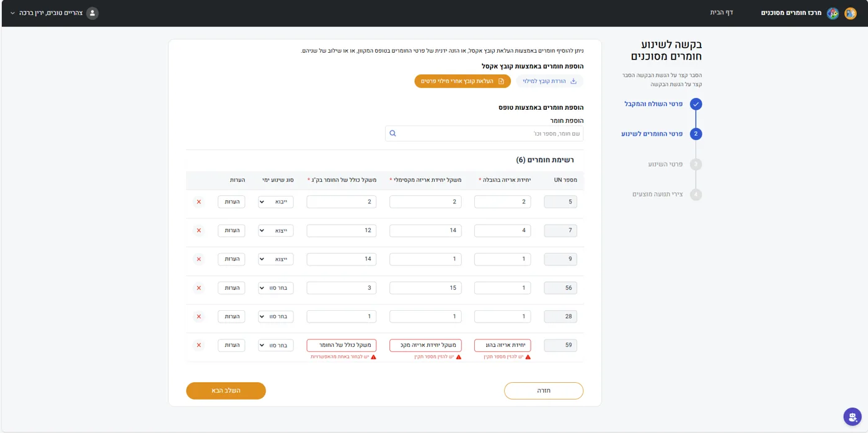This screenshot has height=433, width=868.
Task: Click the רשימת חומרים (6) heading
Action: pos(545,160)
